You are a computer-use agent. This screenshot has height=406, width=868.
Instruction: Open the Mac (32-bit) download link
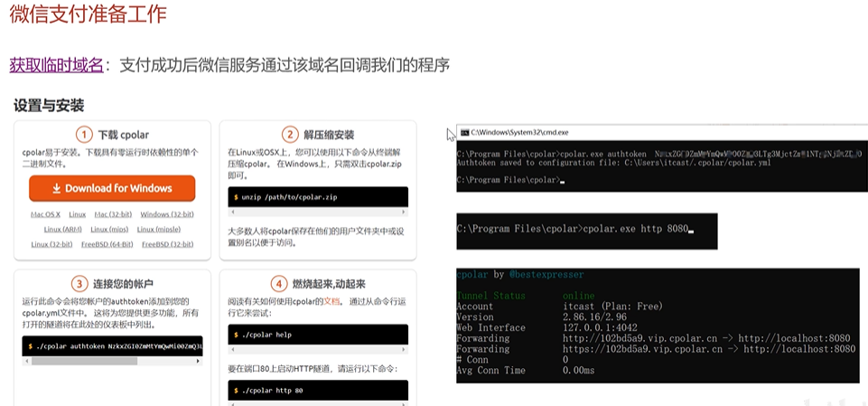tap(113, 214)
